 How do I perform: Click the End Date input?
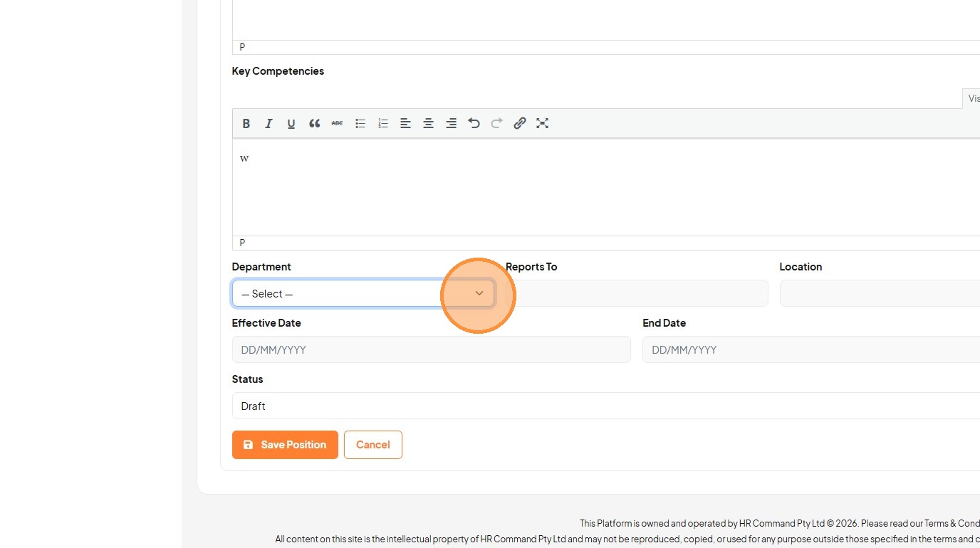(811, 349)
